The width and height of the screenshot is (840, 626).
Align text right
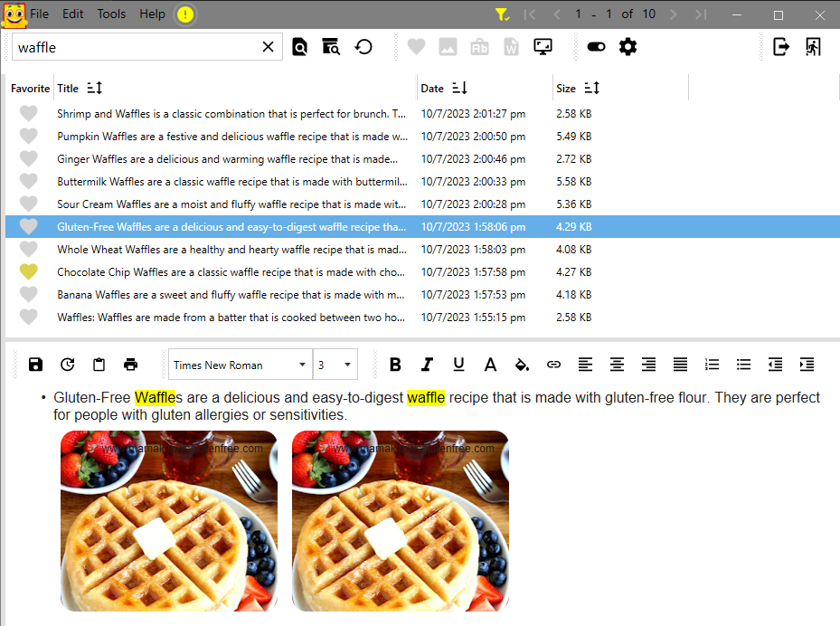point(648,365)
